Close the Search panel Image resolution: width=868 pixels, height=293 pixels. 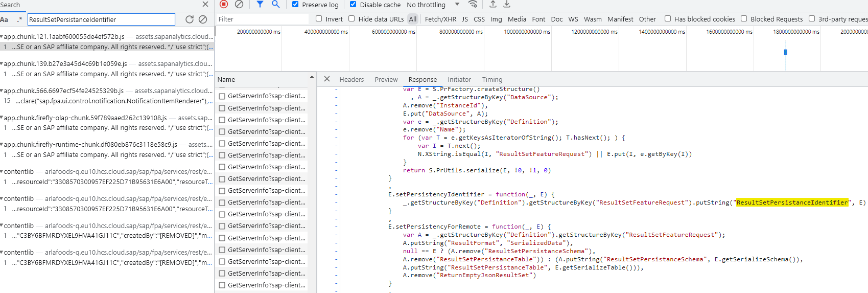tap(205, 5)
